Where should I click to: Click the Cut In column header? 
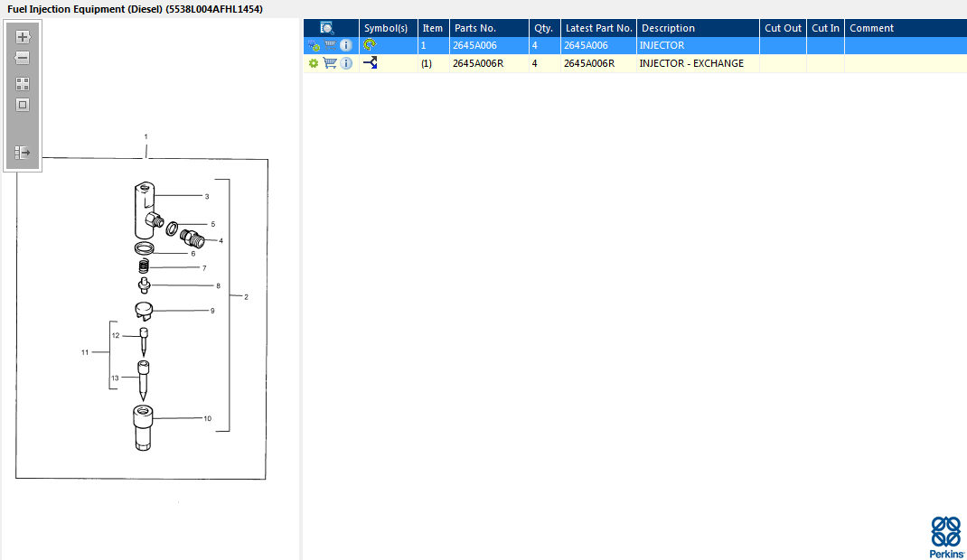pos(825,28)
